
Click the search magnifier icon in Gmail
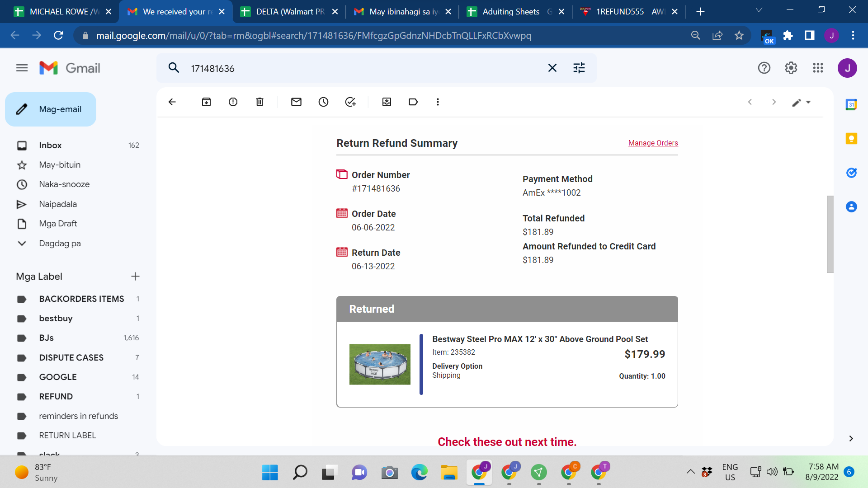point(174,68)
